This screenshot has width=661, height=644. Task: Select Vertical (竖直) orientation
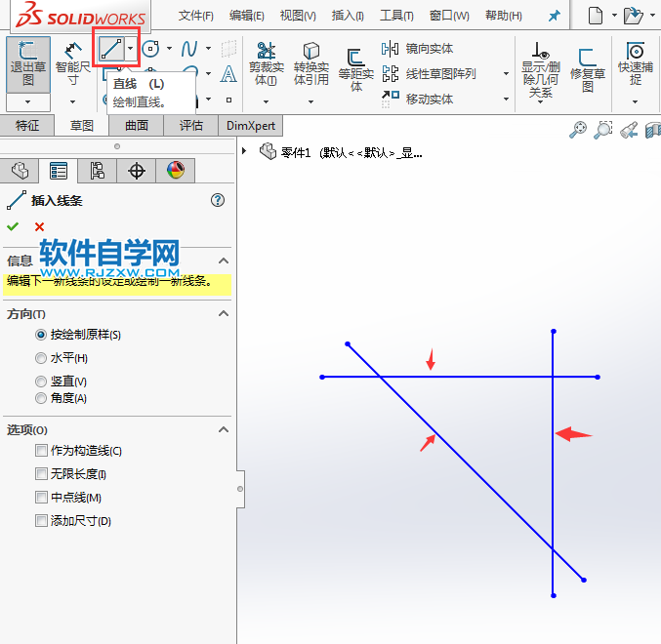pos(41,382)
